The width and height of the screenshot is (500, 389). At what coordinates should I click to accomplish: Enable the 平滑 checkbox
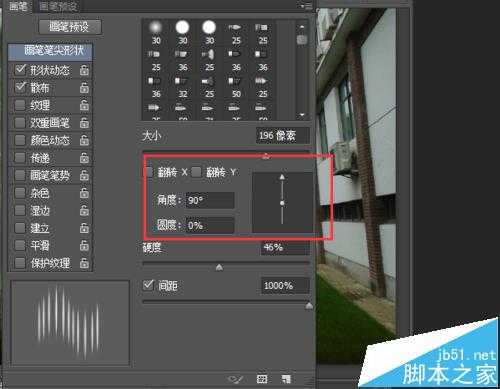pyautogui.click(x=20, y=245)
